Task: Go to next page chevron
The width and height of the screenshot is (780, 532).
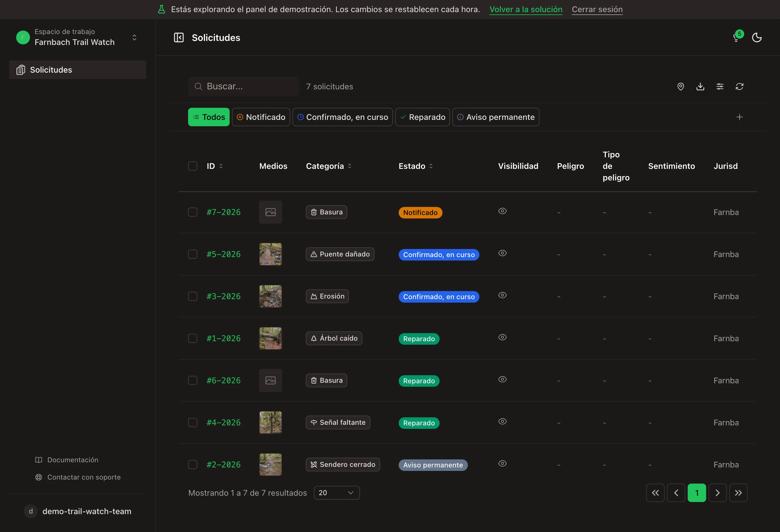Action: point(717,493)
